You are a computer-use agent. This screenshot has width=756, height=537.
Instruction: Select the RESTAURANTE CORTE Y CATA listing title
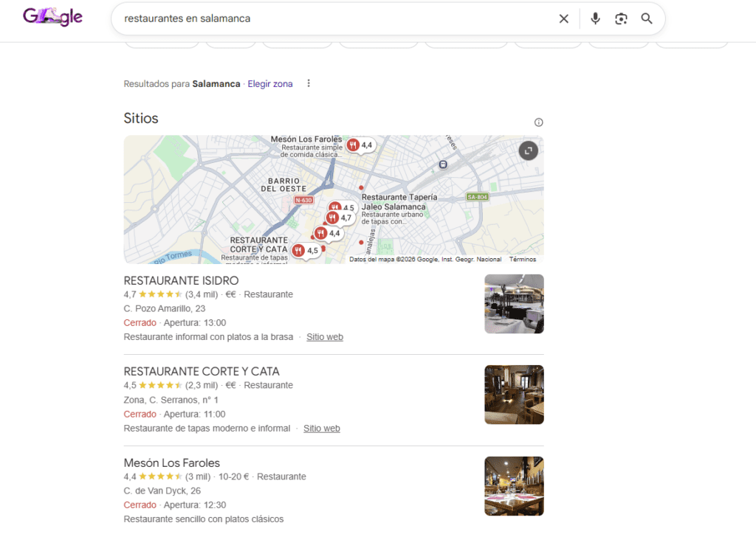click(x=200, y=371)
